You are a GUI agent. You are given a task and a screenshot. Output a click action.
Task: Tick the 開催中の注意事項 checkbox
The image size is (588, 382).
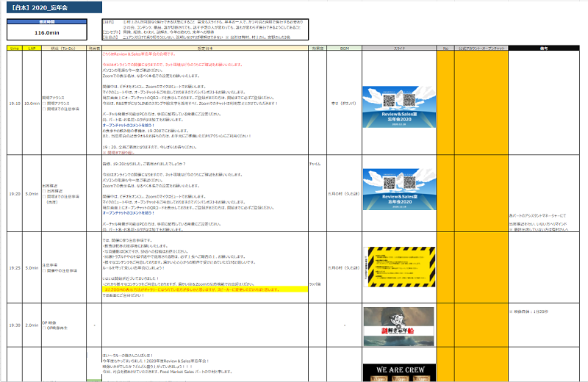[x=46, y=270]
